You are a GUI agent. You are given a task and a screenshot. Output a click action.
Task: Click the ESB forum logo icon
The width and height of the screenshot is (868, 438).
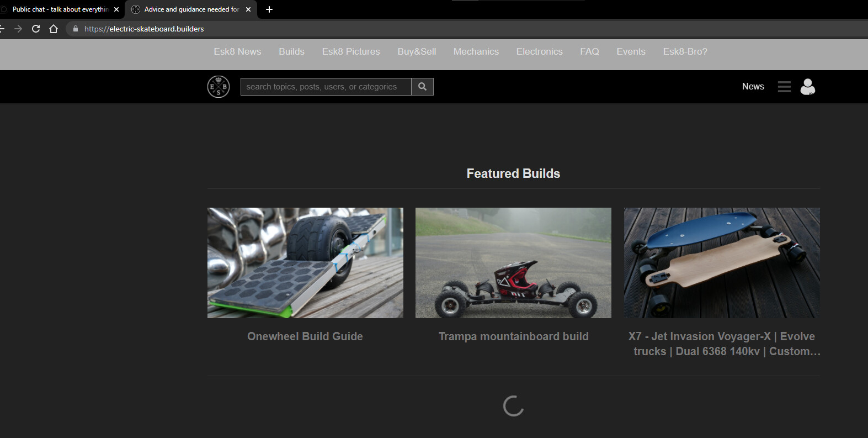(x=218, y=87)
